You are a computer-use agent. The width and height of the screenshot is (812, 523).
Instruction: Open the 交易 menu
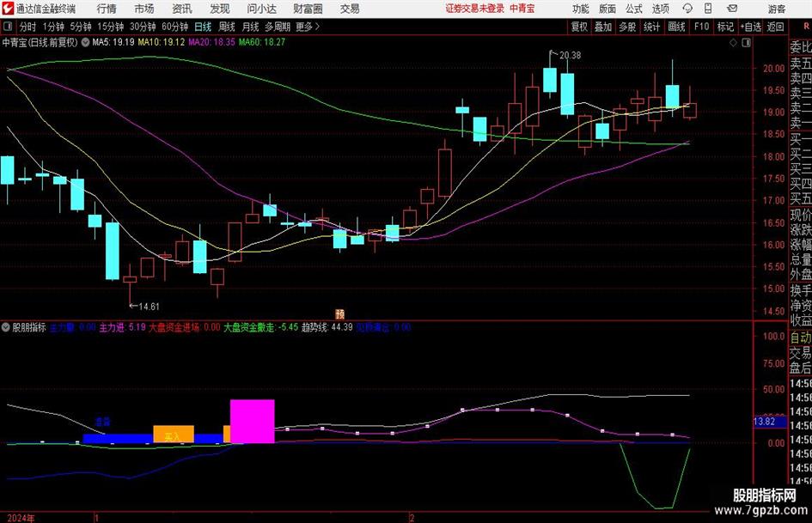(x=350, y=9)
